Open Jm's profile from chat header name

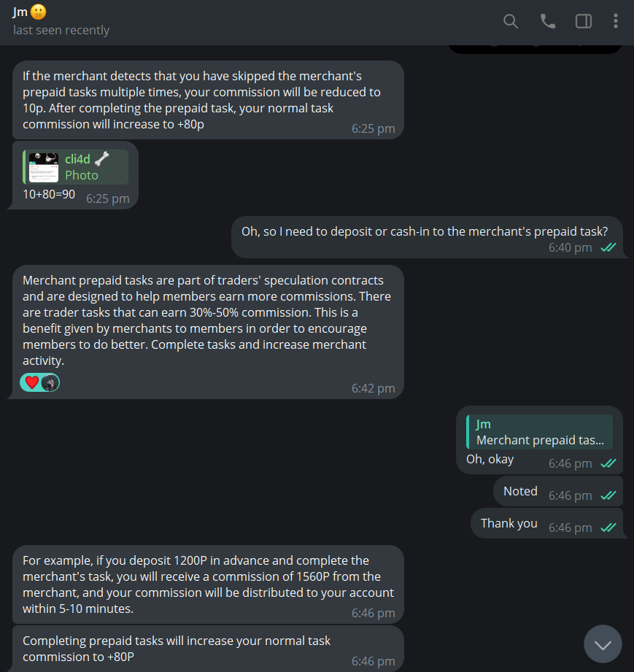pos(20,12)
